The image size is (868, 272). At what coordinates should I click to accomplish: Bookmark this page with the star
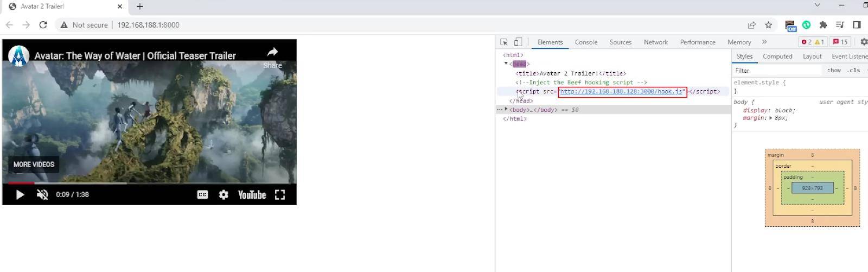pos(768,25)
